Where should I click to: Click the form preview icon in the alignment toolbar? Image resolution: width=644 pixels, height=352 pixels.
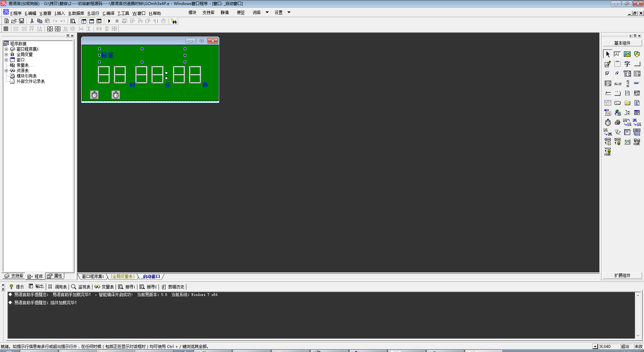pyautogui.click(x=6, y=29)
